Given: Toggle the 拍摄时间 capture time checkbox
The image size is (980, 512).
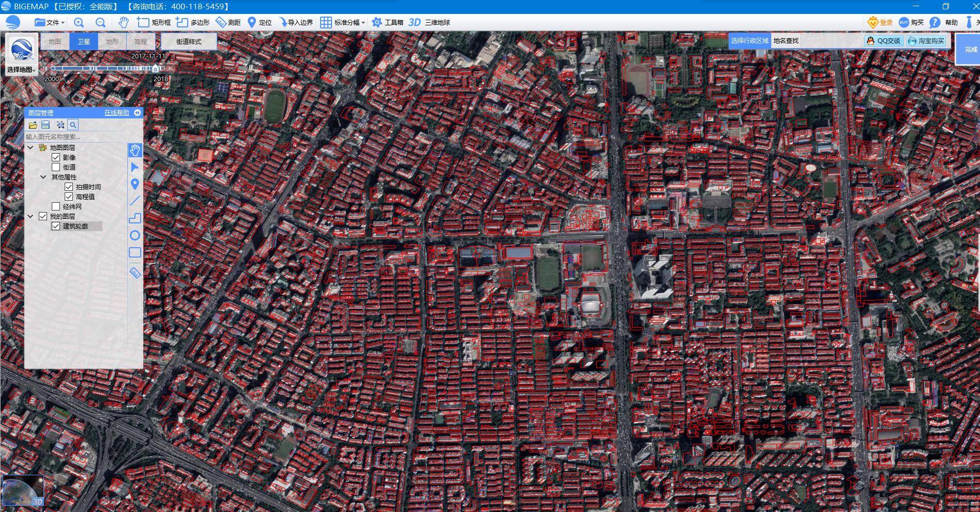Looking at the screenshot, I should (x=69, y=187).
